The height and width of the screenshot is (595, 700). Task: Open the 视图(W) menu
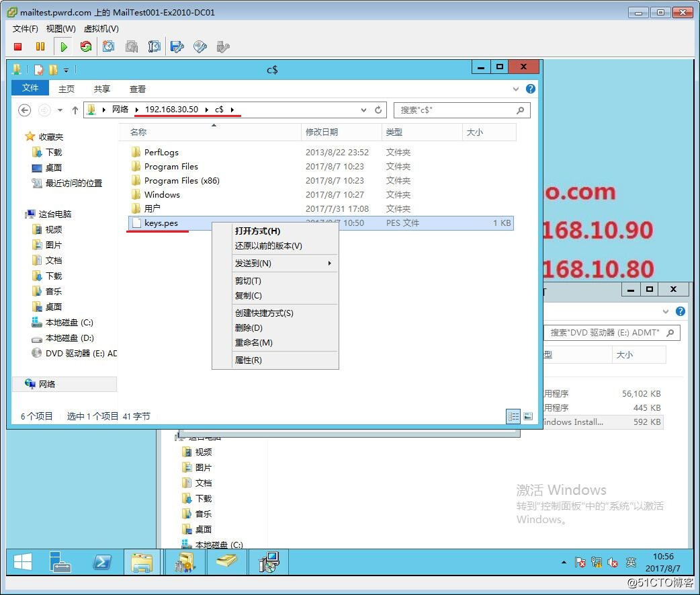(x=60, y=29)
